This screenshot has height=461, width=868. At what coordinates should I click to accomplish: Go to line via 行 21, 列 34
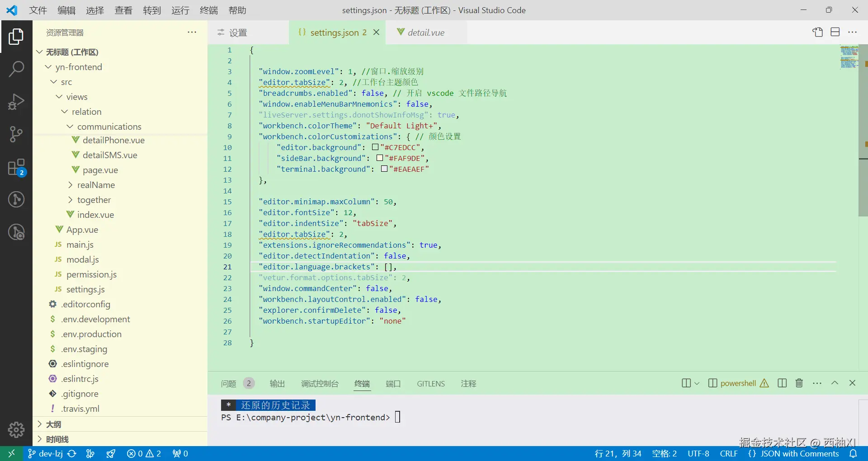(618, 453)
